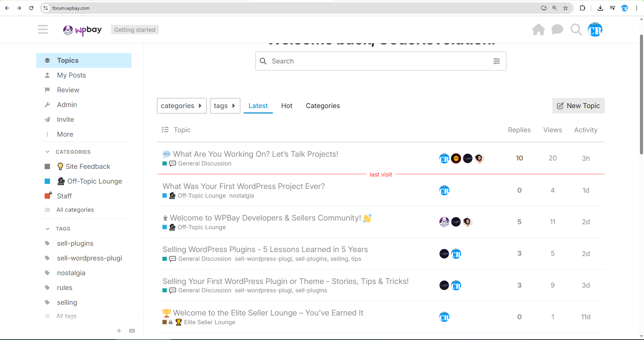Click the browser reload icon
Viewport: 644px width, 340px height.
pyautogui.click(x=31, y=8)
